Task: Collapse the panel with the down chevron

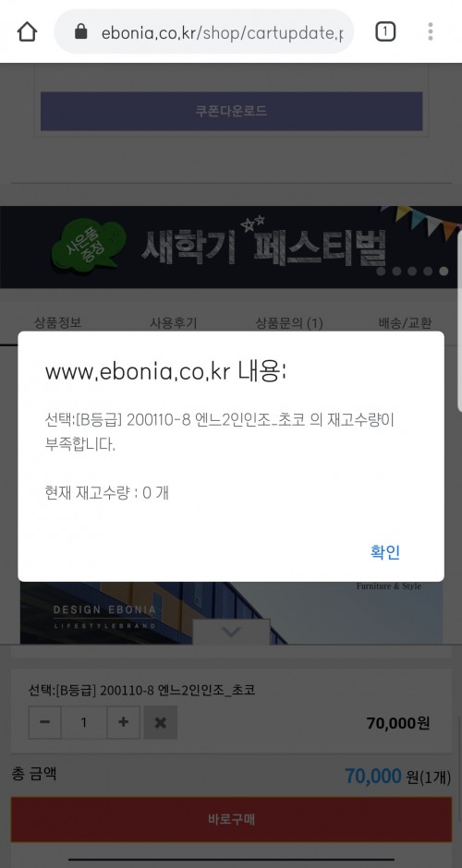Action: click(x=231, y=632)
